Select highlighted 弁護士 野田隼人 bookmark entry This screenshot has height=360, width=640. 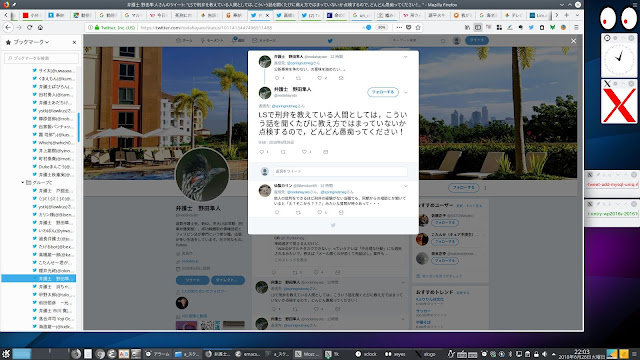[x=39, y=278]
